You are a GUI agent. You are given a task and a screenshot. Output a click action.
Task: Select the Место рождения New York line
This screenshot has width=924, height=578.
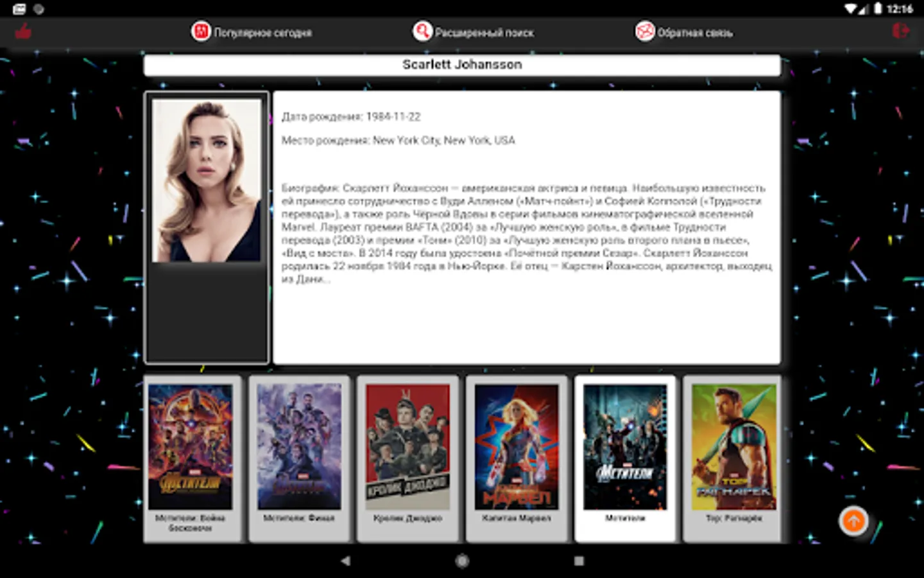pos(398,141)
